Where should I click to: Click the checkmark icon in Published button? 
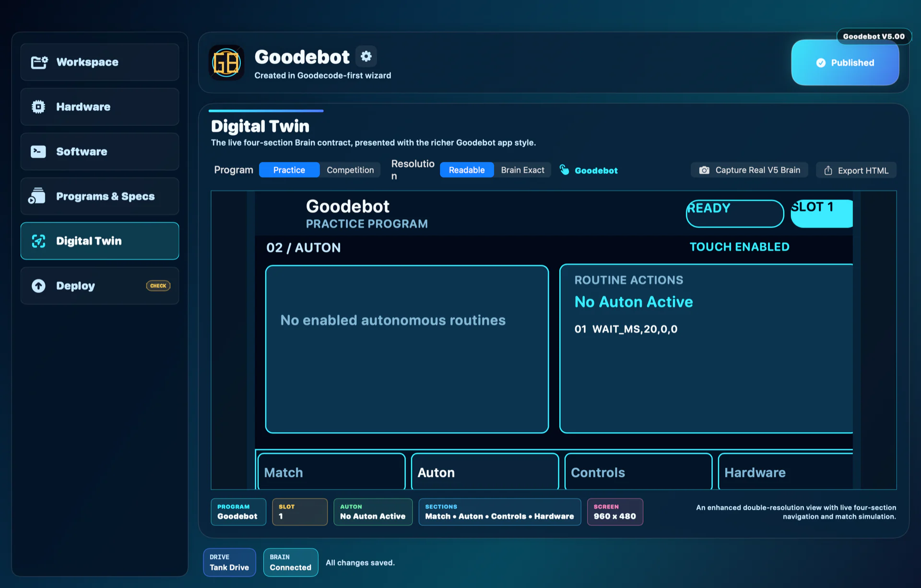click(821, 63)
